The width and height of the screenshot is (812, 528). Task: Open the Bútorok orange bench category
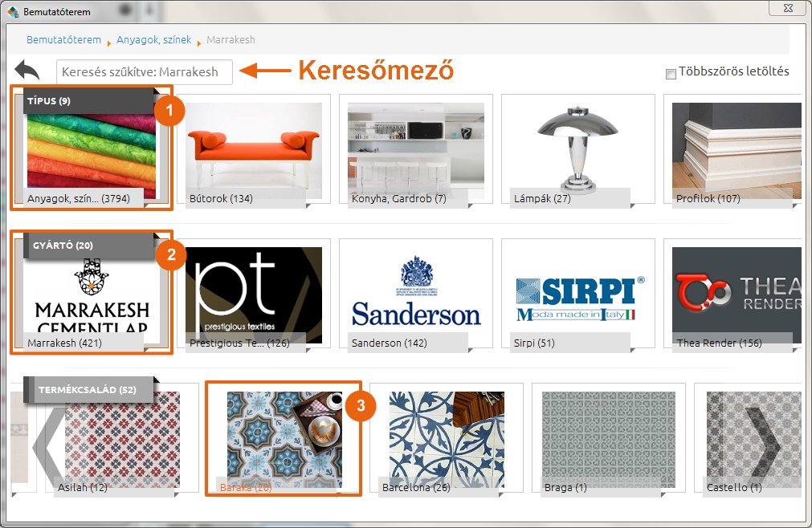(x=254, y=151)
